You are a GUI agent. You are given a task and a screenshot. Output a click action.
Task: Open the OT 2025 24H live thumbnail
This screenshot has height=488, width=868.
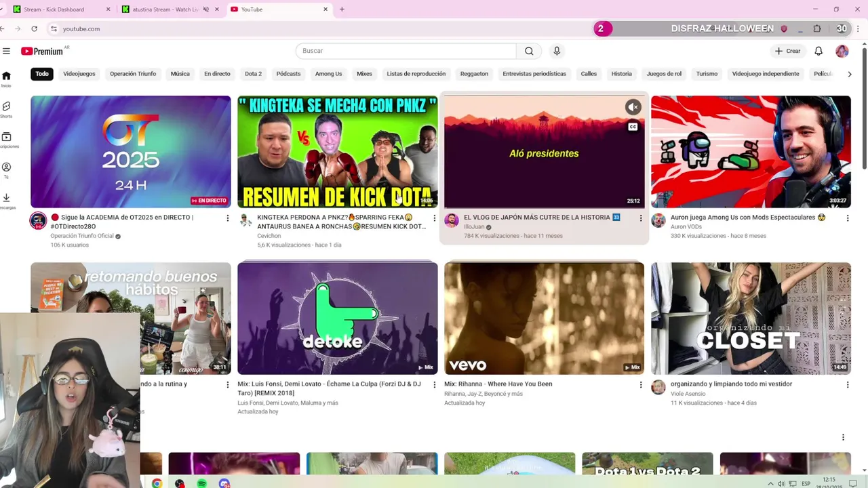[131, 151]
